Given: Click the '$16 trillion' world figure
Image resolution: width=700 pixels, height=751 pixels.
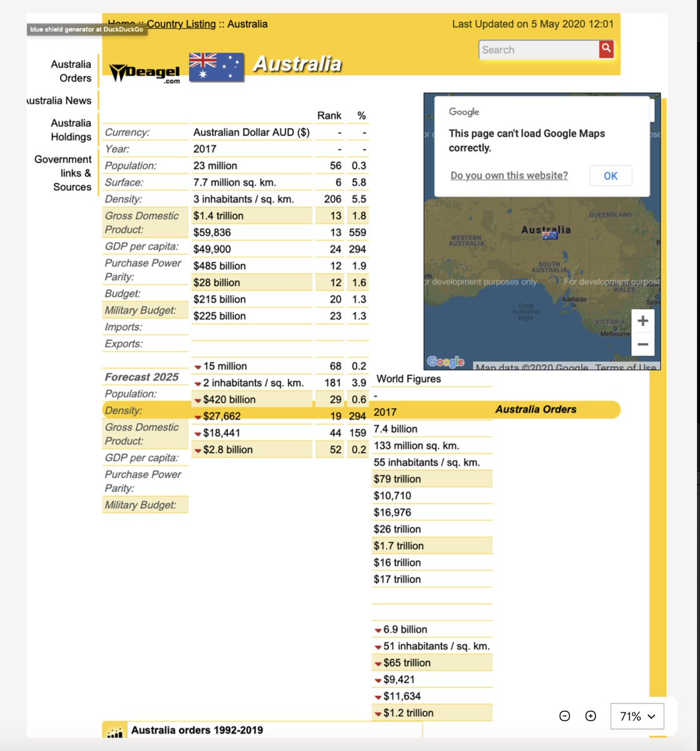Looking at the screenshot, I should tap(397, 563).
